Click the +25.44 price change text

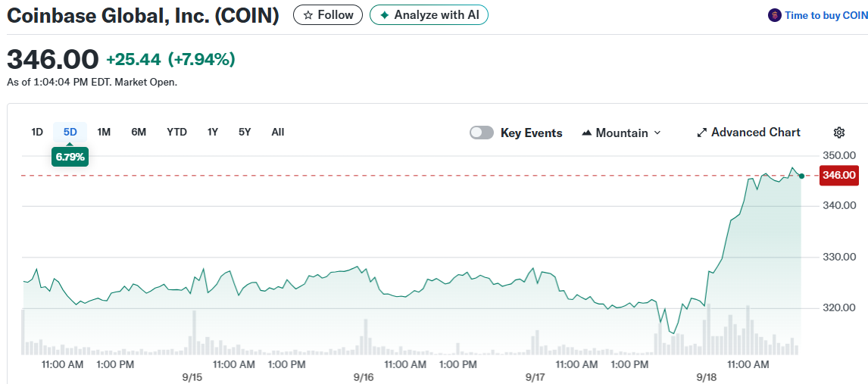(x=133, y=59)
